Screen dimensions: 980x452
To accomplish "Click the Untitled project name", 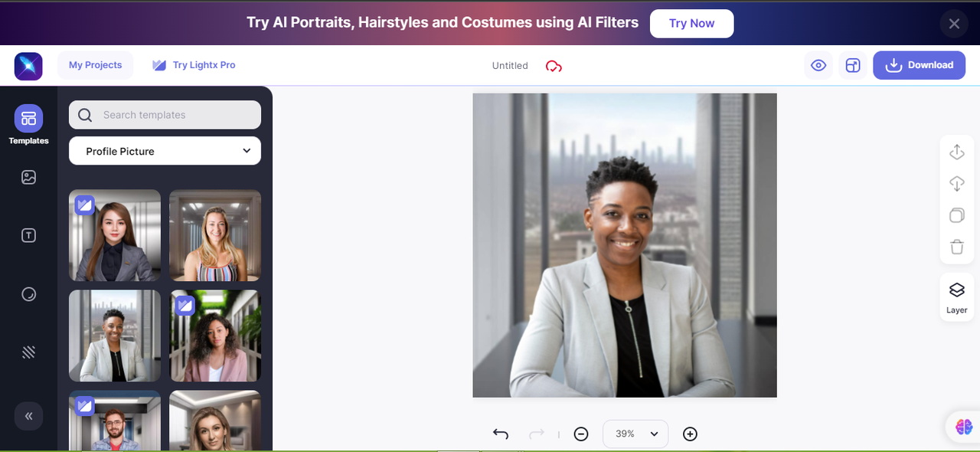I will [x=510, y=66].
